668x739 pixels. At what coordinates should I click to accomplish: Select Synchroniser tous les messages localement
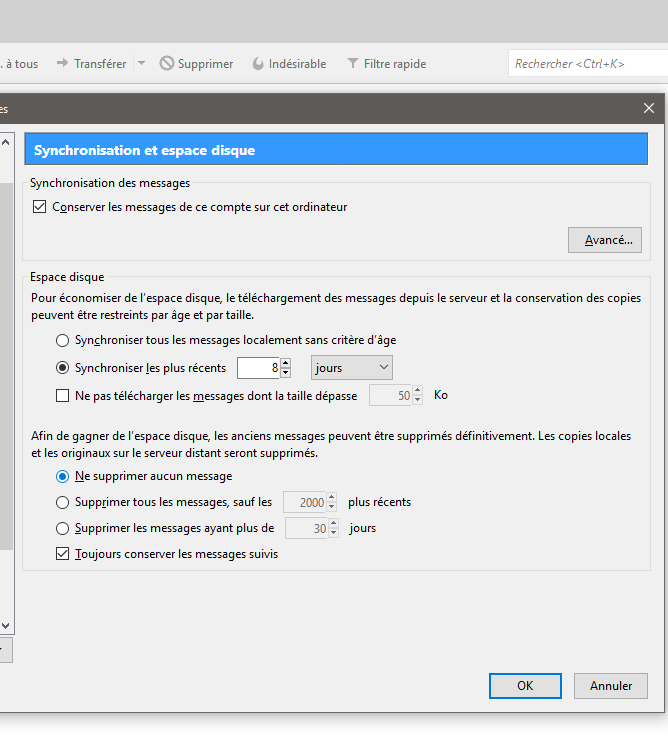[x=62, y=340]
